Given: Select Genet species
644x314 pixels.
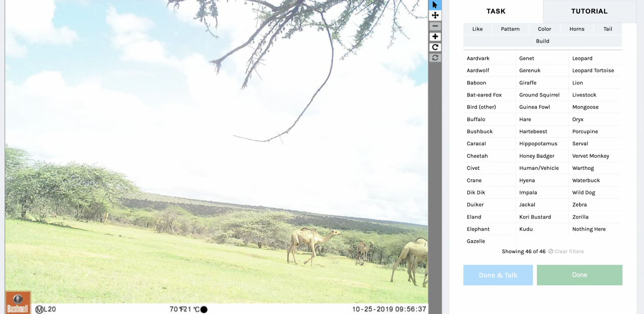Looking at the screenshot, I should coord(542,58).
